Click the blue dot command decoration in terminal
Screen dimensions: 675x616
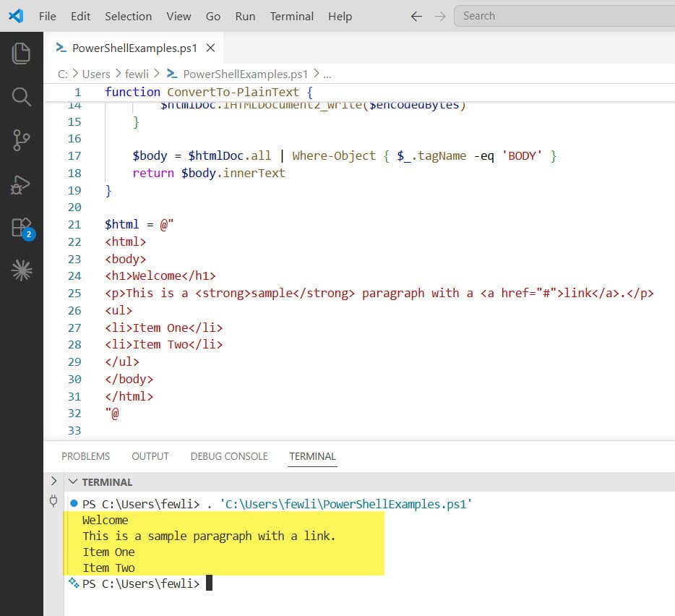coord(74,503)
